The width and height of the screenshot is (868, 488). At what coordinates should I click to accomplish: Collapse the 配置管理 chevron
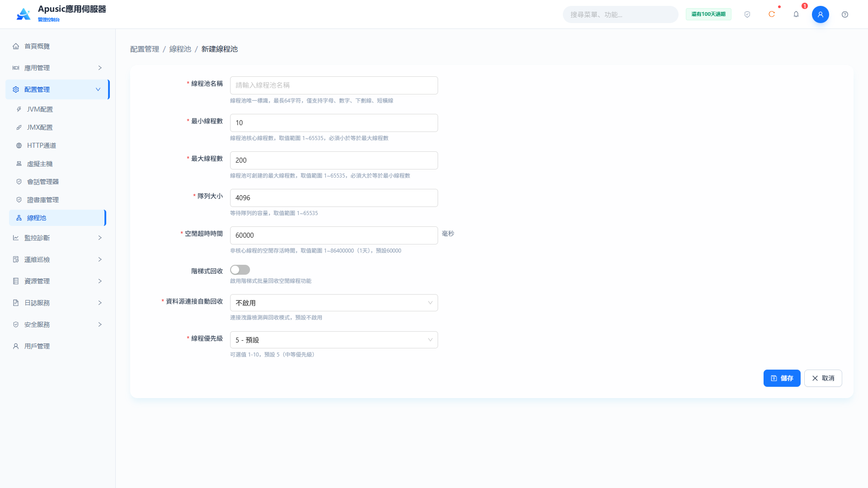pos(98,89)
